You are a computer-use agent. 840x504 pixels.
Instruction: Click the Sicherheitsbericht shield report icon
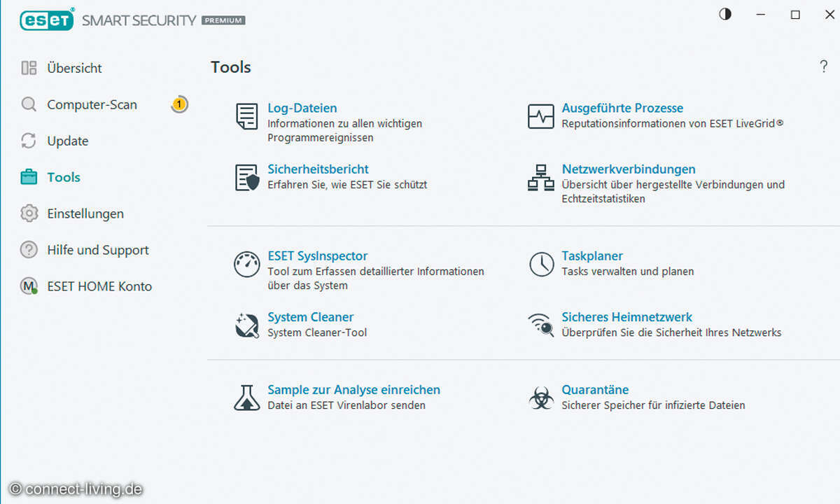point(246,178)
